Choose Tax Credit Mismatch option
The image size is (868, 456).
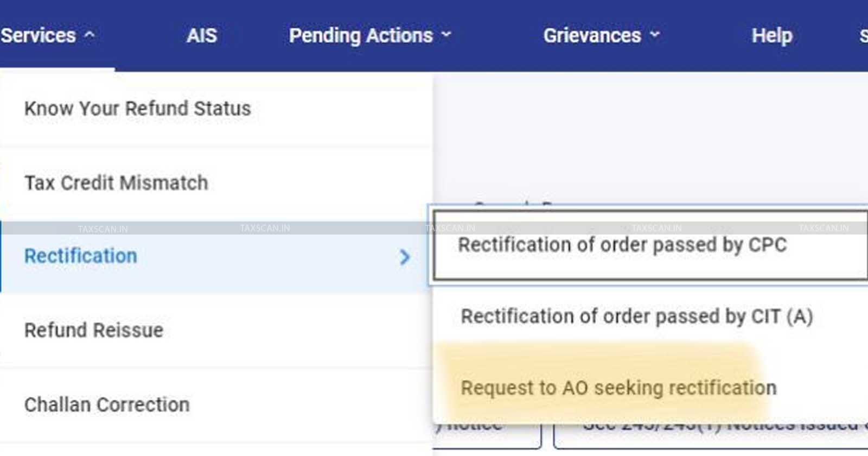pyautogui.click(x=116, y=183)
